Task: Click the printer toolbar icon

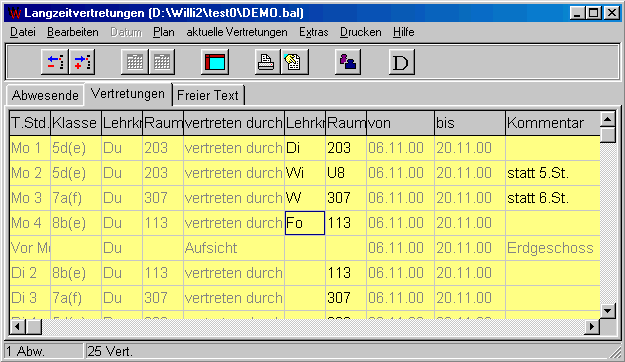Action: 267,62
